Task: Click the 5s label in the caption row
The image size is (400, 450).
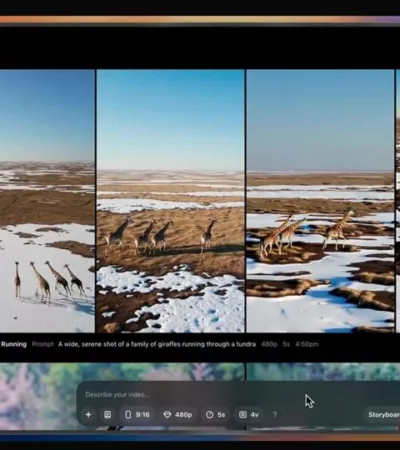Action: (286, 344)
